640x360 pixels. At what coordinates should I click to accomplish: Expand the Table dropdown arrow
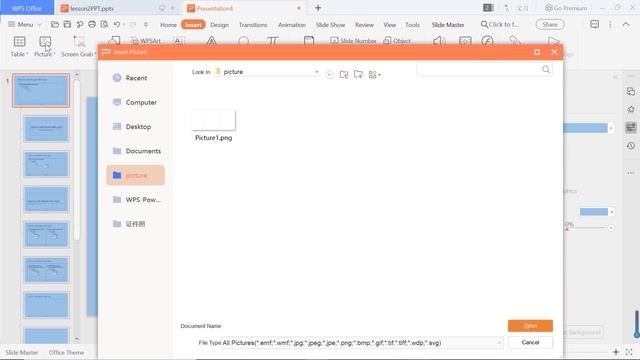[27, 54]
